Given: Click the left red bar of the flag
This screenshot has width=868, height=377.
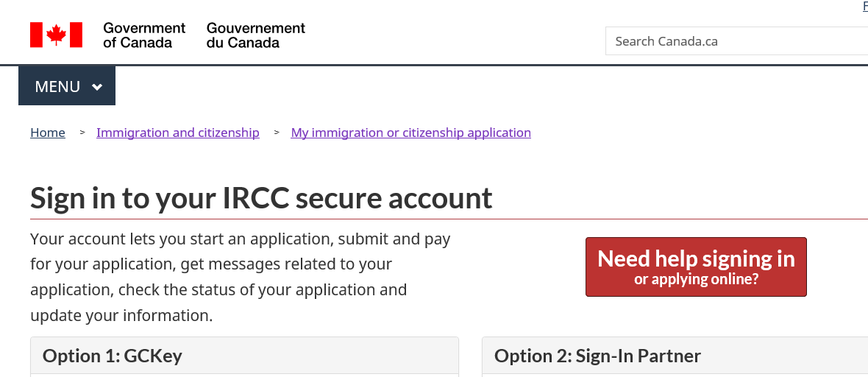Looking at the screenshot, I should coord(36,35).
